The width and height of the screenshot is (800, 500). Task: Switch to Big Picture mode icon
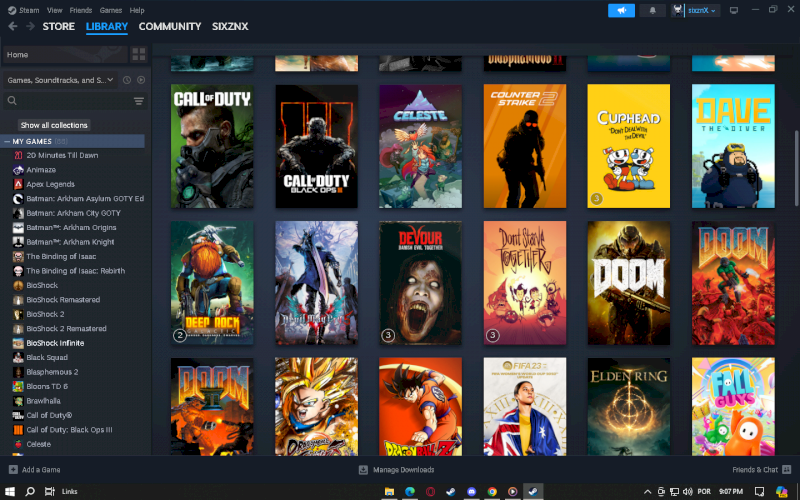pos(734,10)
